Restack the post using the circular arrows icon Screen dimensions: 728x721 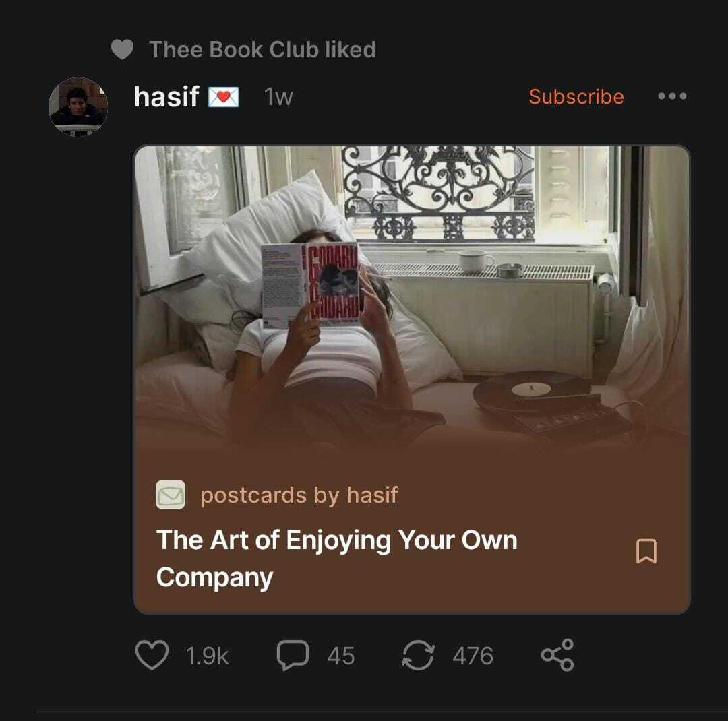coord(418,655)
